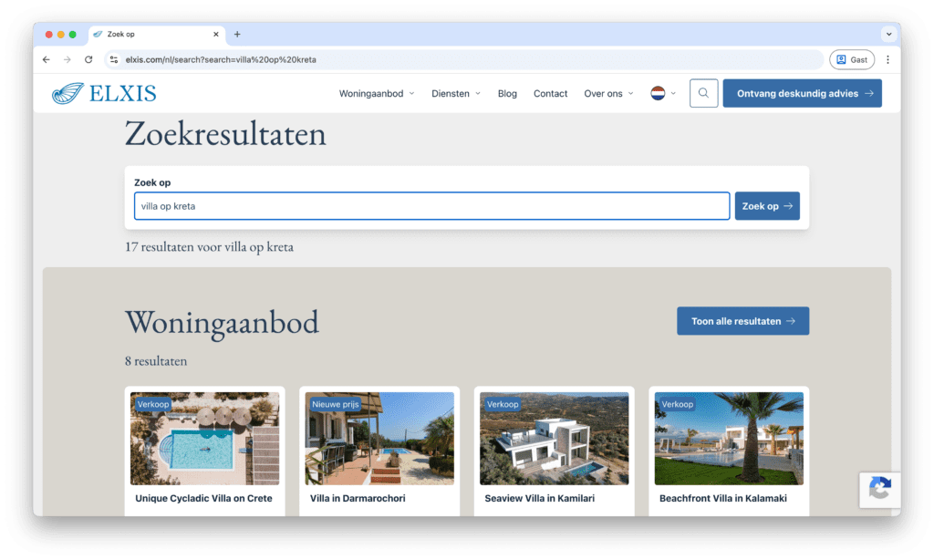The height and width of the screenshot is (560, 934).
Task: Click the Ontvang deskundig advies button
Action: pyautogui.click(x=802, y=93)
